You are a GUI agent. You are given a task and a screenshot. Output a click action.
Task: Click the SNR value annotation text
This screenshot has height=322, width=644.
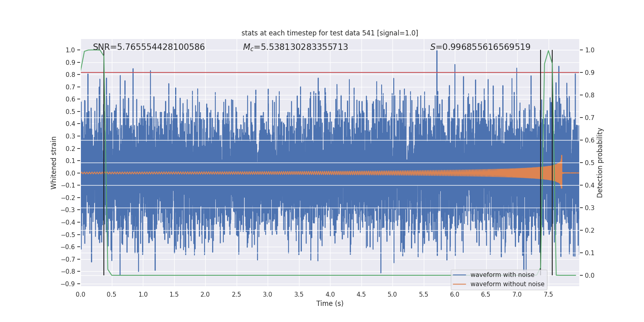click(149, 47)
